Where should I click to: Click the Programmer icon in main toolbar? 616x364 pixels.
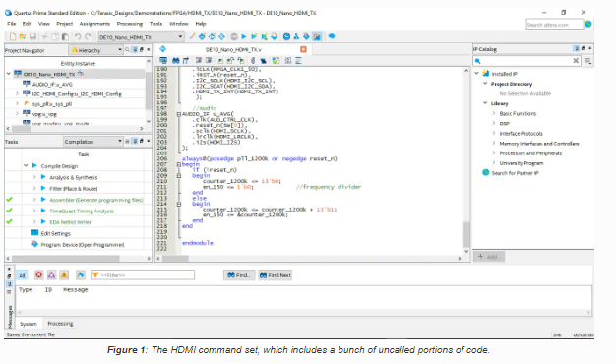306,37
